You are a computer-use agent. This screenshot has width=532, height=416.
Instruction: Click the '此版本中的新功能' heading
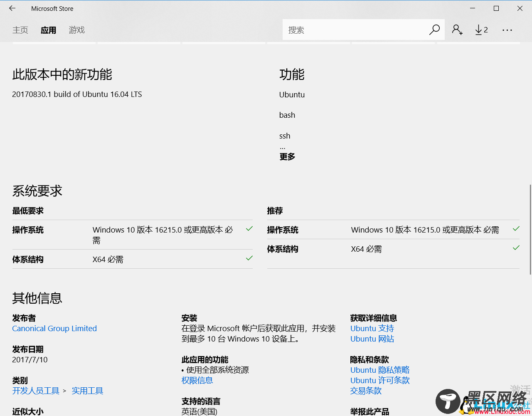click(62, 74)
